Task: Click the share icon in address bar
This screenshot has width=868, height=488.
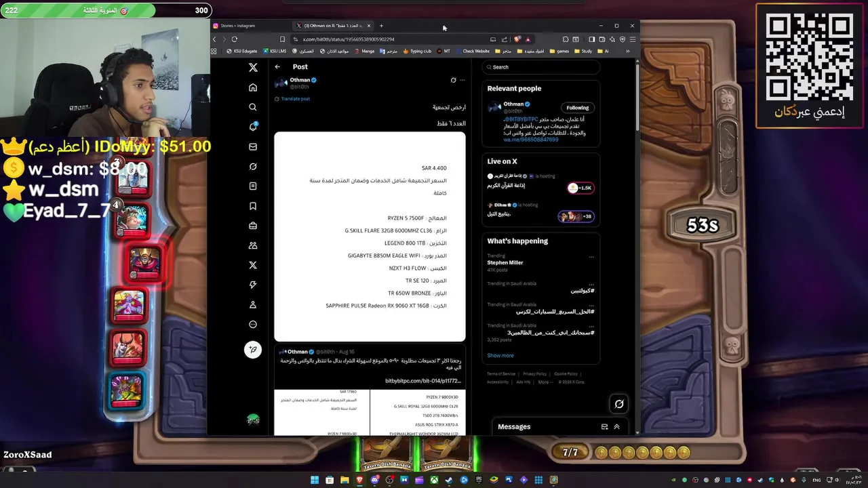Action: pyautogui.click(x=504, y=39)
